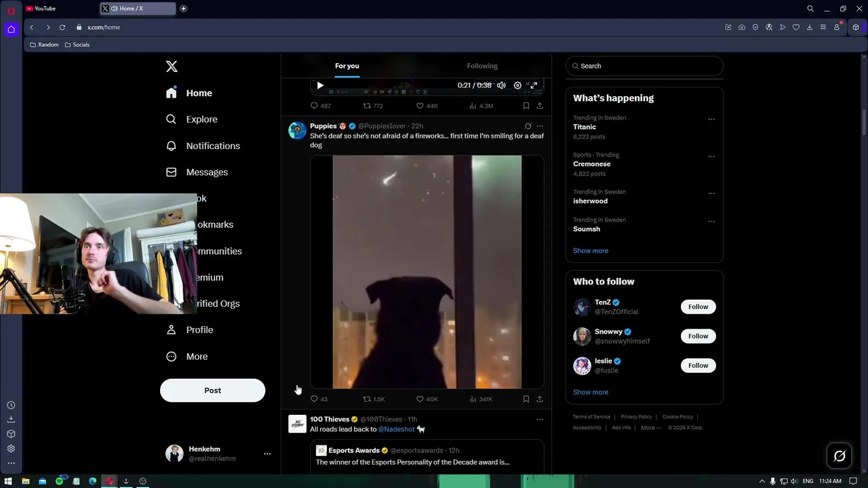Viewport: 868px width, 488px height.
Task: Play the video at the top
Action: click(x=320, y=85)
